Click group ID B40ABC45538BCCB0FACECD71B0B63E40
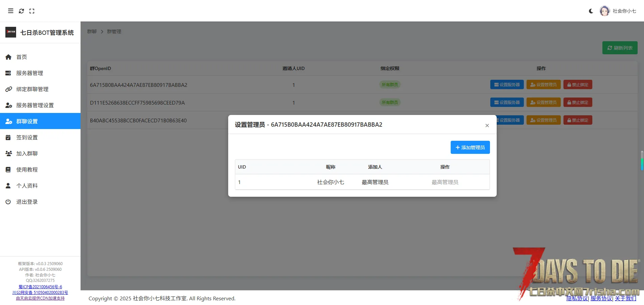Image resolution: width=644 pixels, height=305 pixels. pyautogui.click(x=138, y=121)
